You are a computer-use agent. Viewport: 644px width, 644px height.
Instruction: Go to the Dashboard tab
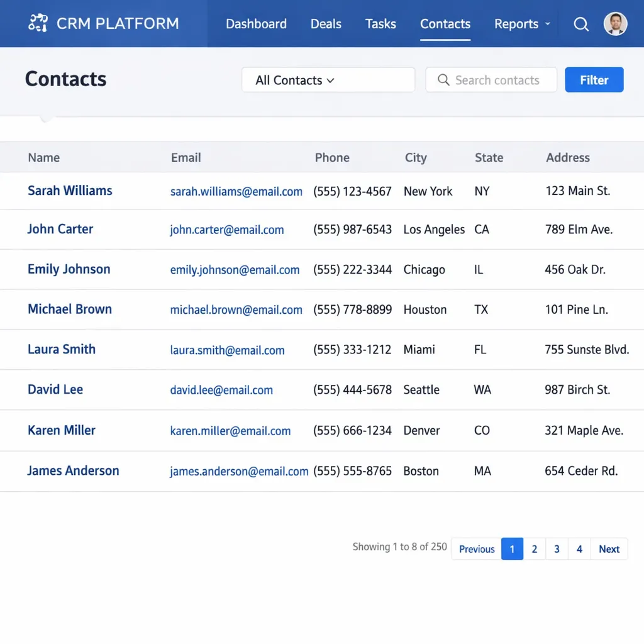tap(256, 24)
